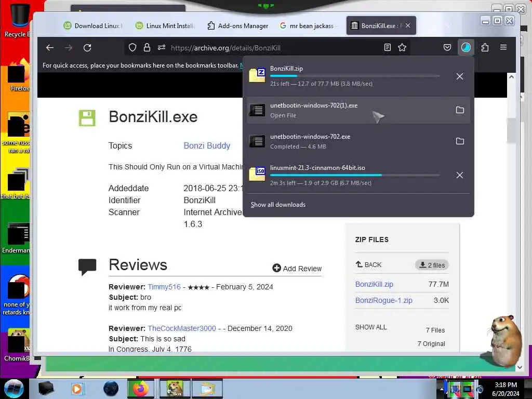
Task: Bookmark this page with the star
Action: 402,47
